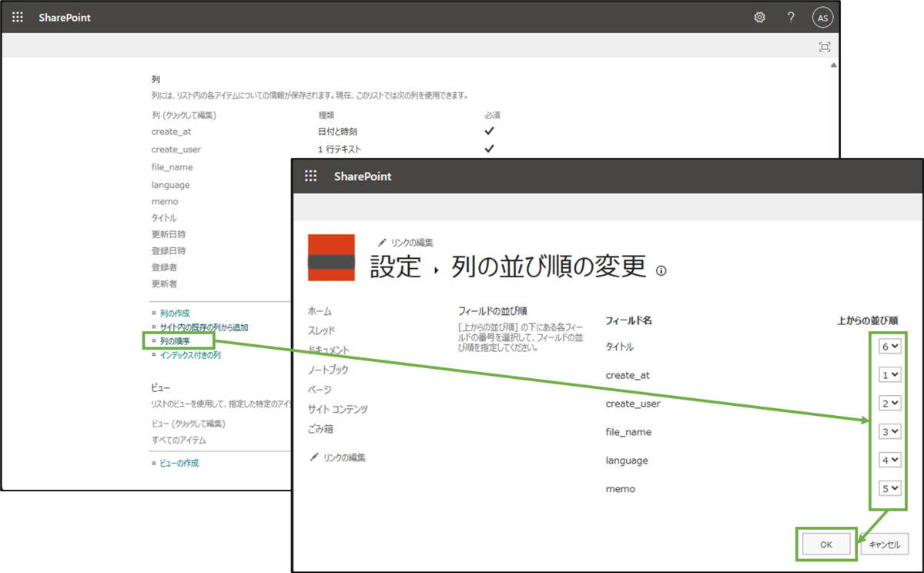Click the OK button
This screenshot has width=924, height=573.
tap(826, 544)
